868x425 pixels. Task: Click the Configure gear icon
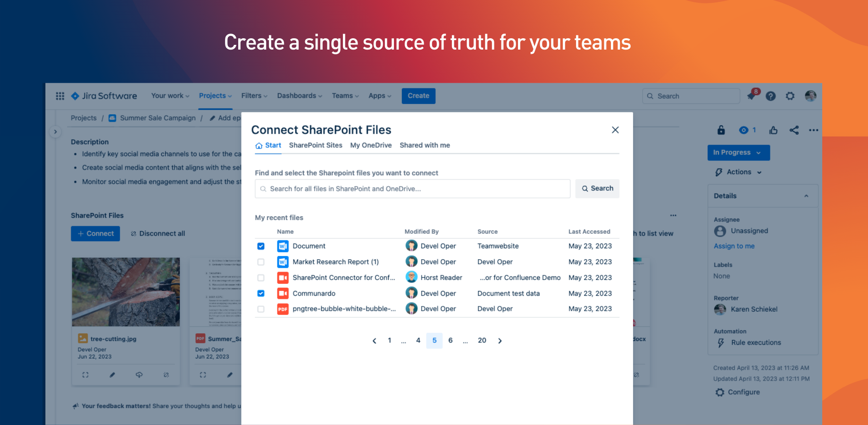point(720,392)
